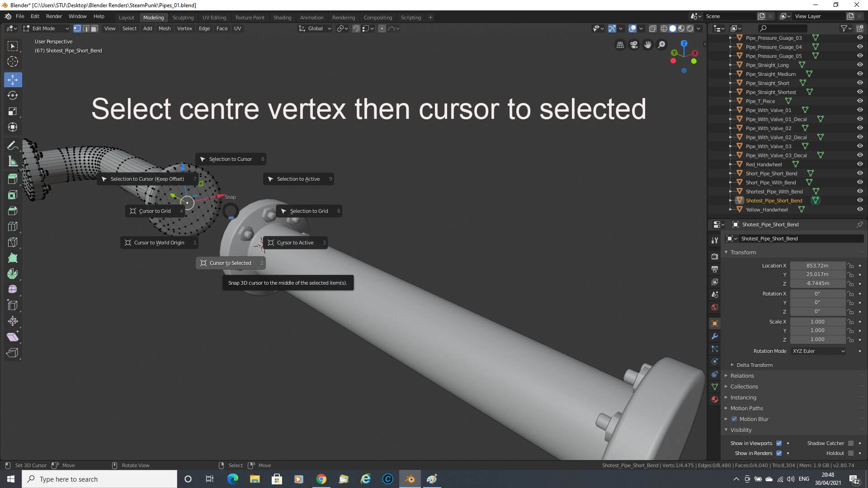The image size is (868, 488).
Task: Expand the Delta Transform section
Action: click(x=754, y=365)
